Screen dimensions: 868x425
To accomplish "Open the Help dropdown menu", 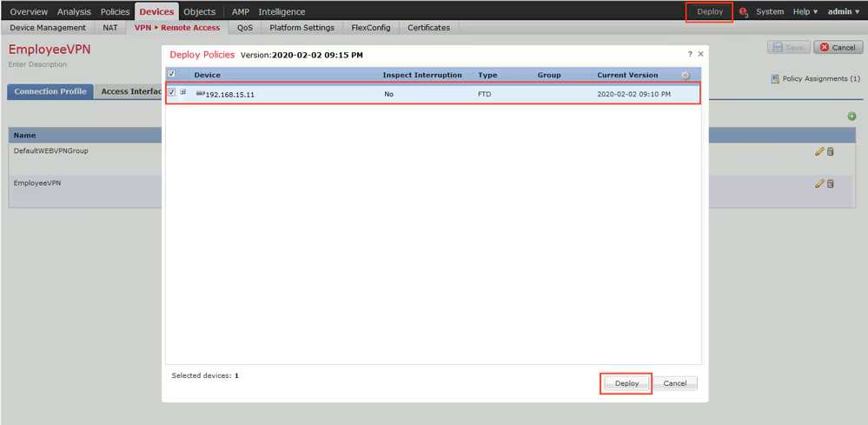I will [x=805, y=12].
